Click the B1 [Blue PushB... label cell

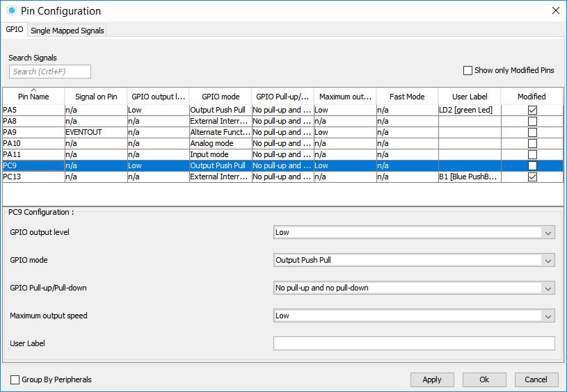pos(470,177)
